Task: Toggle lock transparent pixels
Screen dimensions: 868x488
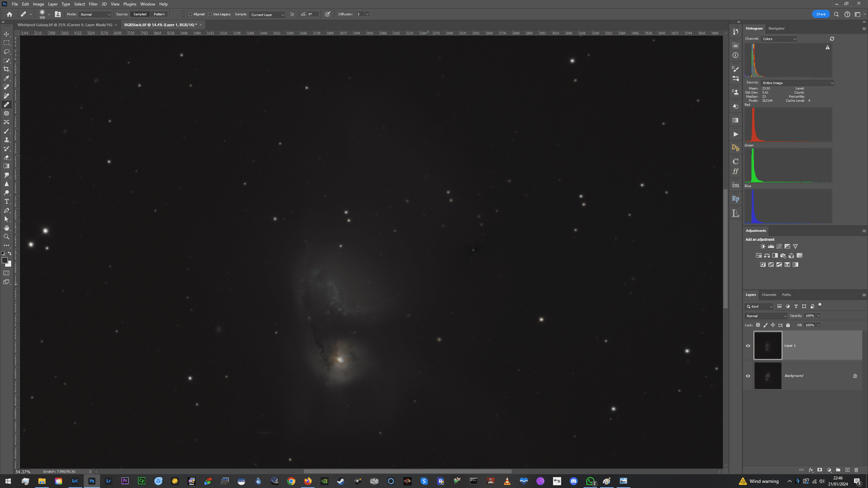Action: click(758, 325)
